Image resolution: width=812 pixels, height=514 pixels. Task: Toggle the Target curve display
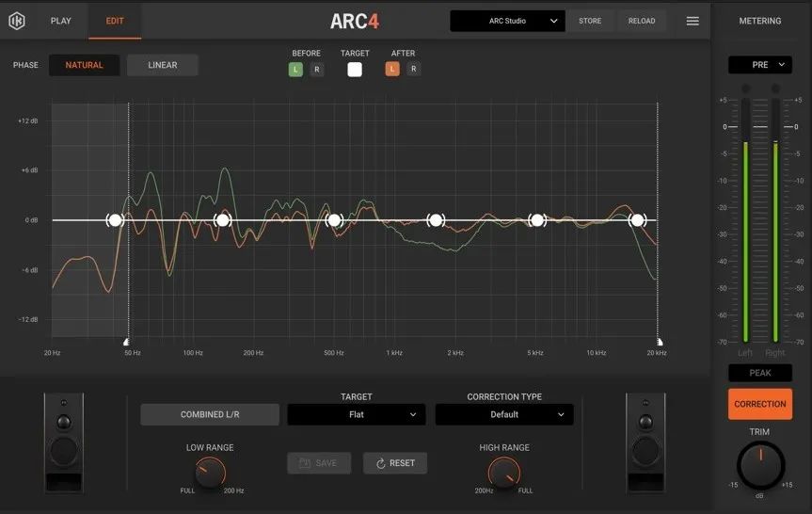point(355,70)
